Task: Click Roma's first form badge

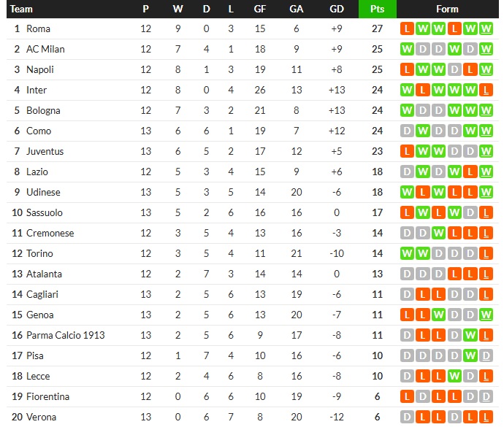Action: (x=407, y=28)
